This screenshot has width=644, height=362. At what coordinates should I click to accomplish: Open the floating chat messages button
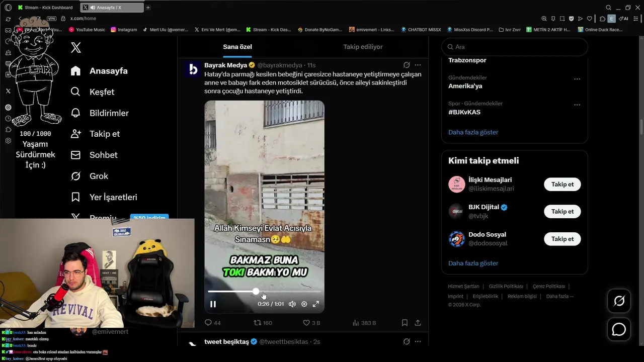click(619, 329)
